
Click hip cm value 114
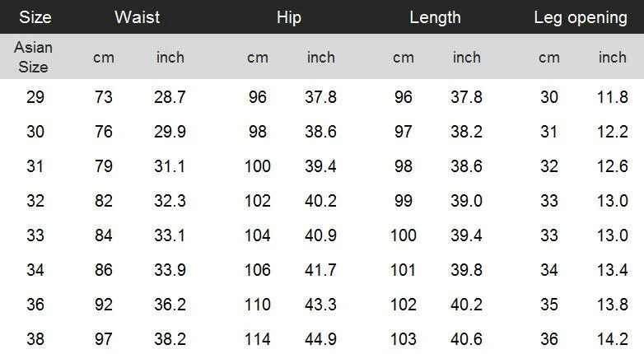point(258,339)
